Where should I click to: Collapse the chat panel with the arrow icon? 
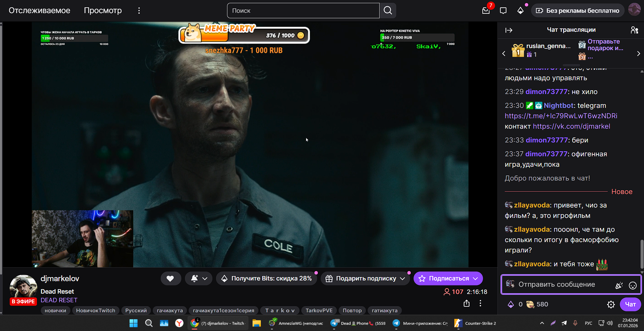[x=509, y=30]
